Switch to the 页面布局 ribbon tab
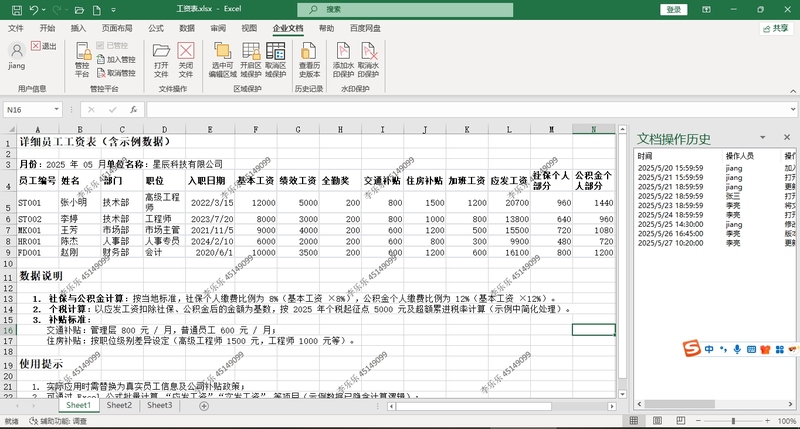This screenshot has height=429, width=800. [x=117, y=28]
